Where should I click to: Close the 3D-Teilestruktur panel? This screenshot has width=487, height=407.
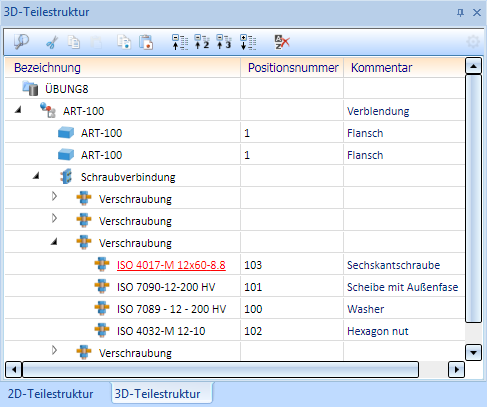477,13
